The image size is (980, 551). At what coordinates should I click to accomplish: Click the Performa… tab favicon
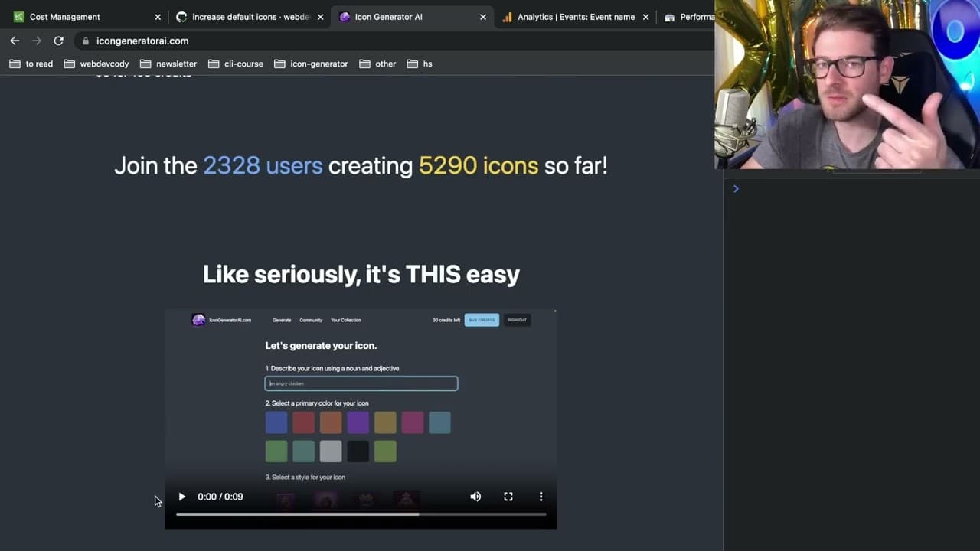pyautogui.click(x=670, y=17)
